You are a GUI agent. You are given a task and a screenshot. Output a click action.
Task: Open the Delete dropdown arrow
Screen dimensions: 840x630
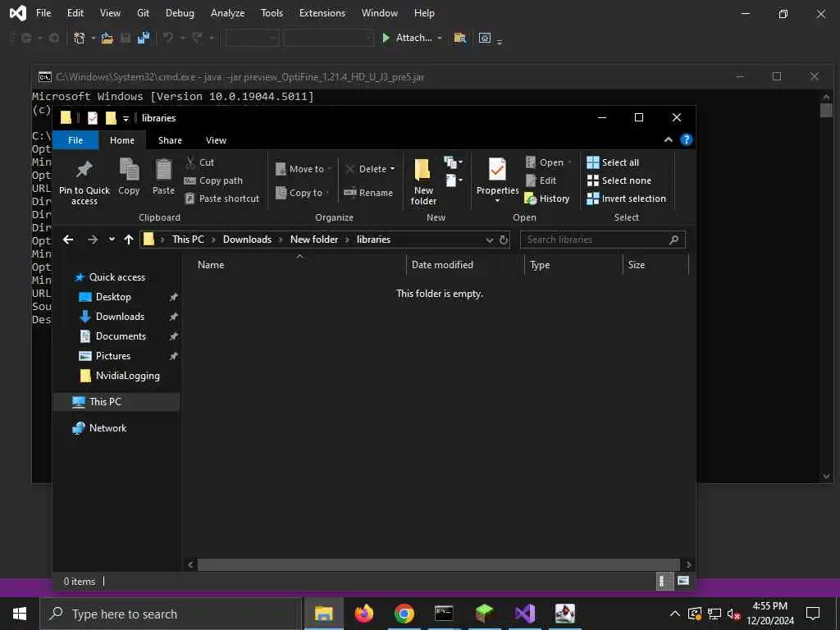[x=393, y=169]
